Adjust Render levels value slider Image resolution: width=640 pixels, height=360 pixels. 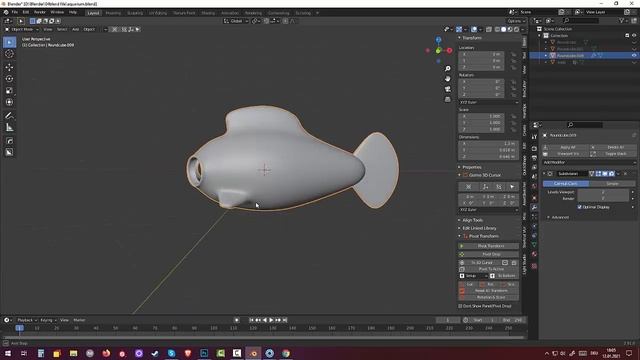pyautogui.click(x=603, y=198)
